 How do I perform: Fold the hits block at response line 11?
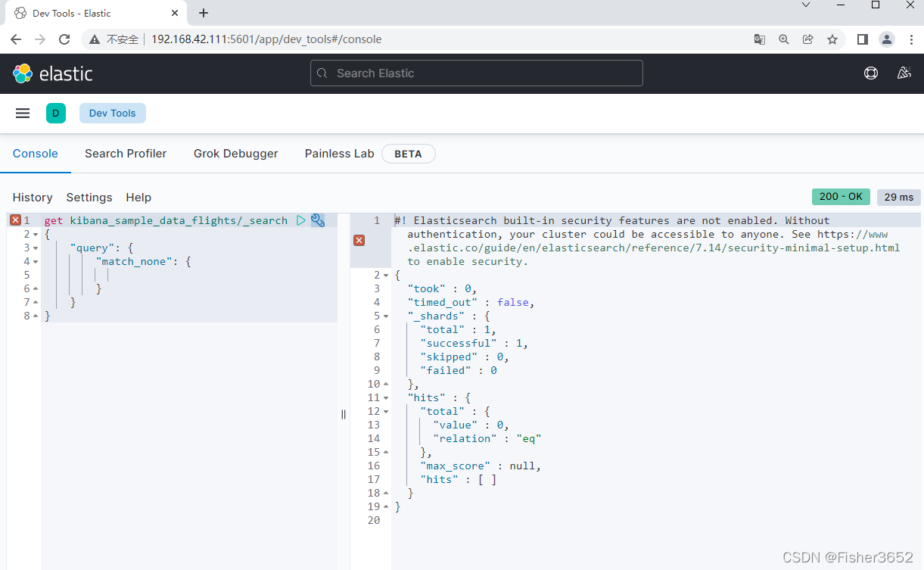(386, 397)
